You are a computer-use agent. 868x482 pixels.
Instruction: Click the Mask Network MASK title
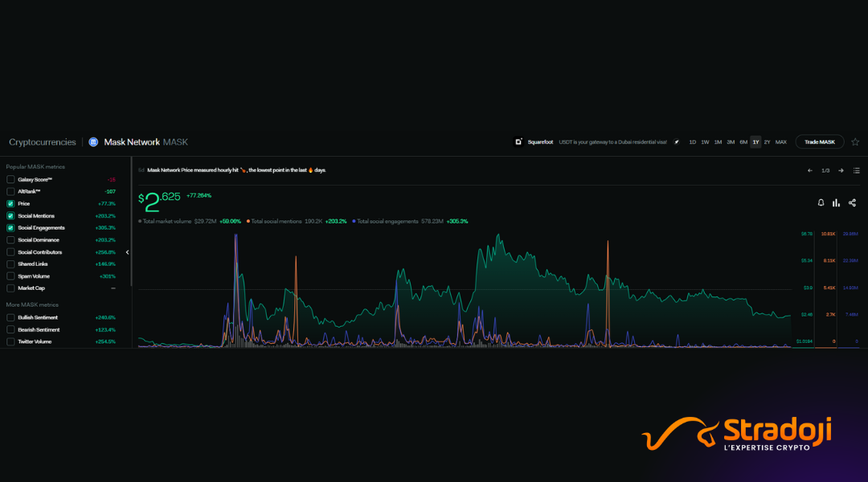[146, 142]
